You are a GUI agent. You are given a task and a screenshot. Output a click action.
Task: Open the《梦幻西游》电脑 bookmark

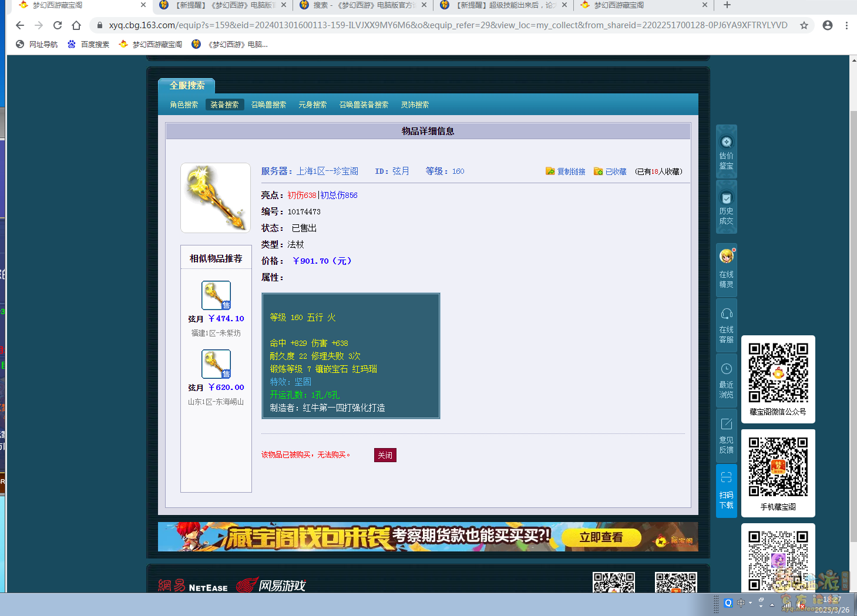pyautogui.click(x=230, y=44)
